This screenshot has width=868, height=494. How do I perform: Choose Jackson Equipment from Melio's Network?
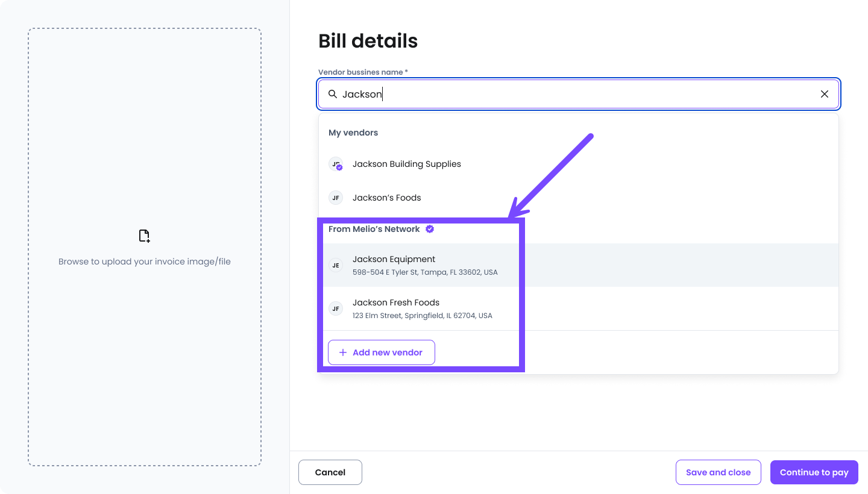click(579, 265)
